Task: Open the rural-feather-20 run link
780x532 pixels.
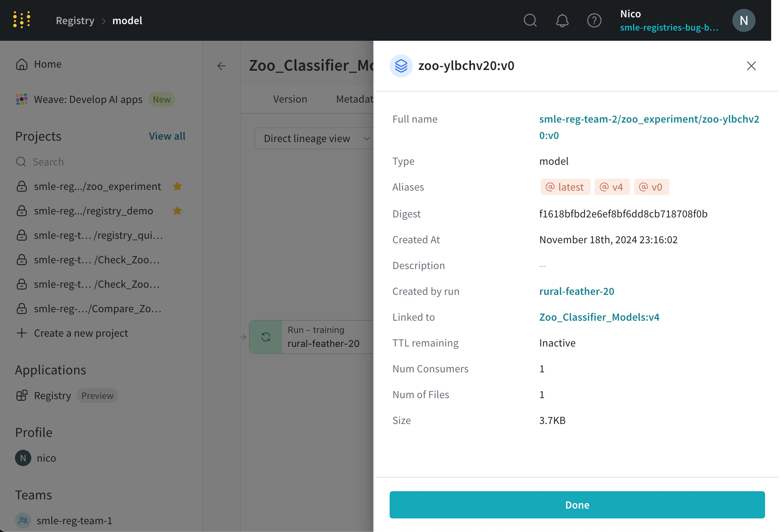Action: [x=576, y=291]
